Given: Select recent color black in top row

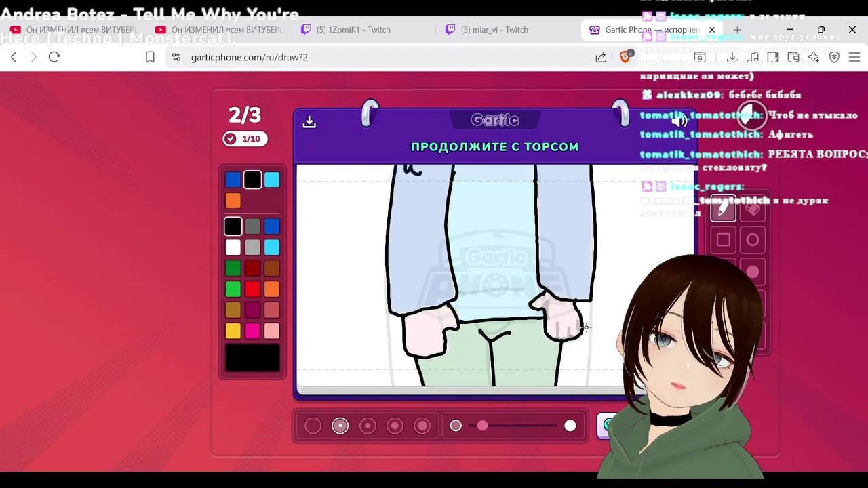Looking at the screenshot, I should pyautogui.click(x=252, y=180).
